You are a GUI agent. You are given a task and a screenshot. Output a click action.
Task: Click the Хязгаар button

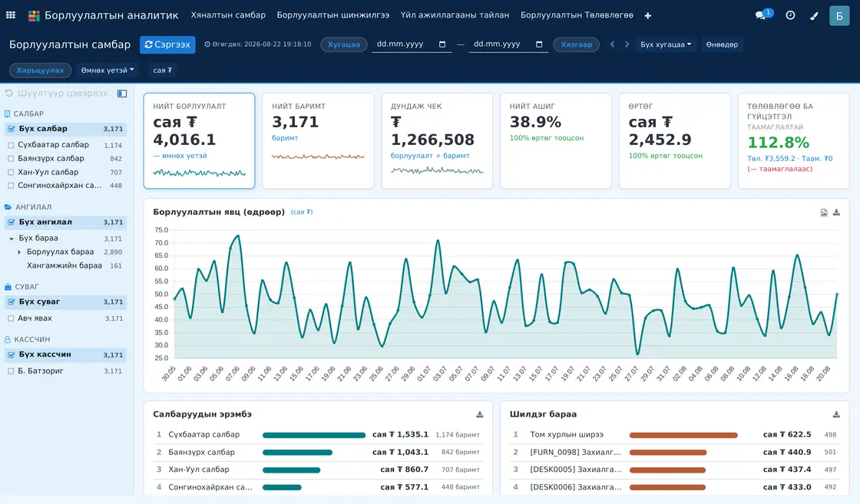point(577,44)
